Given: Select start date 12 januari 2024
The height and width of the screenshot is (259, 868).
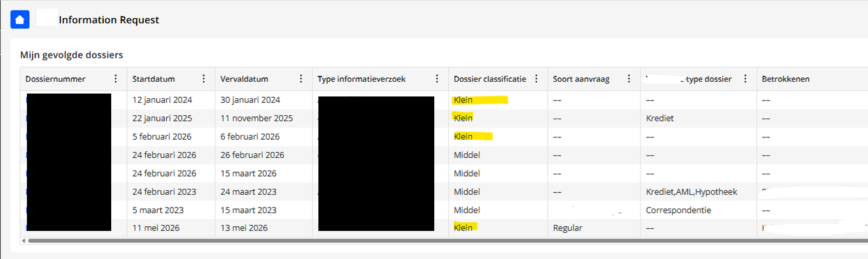Looking at the screenshot, I should point(162,100).
